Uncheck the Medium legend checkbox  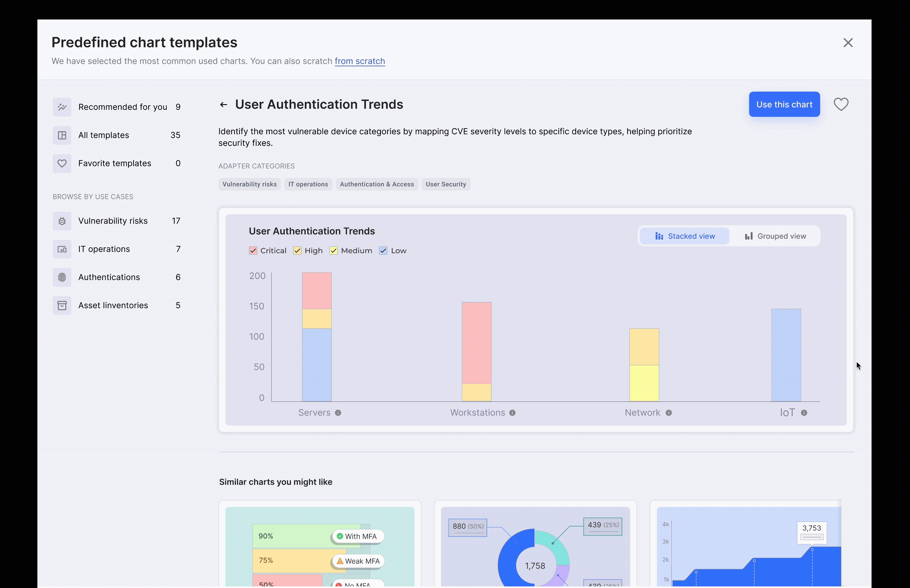tap(333, 251)
